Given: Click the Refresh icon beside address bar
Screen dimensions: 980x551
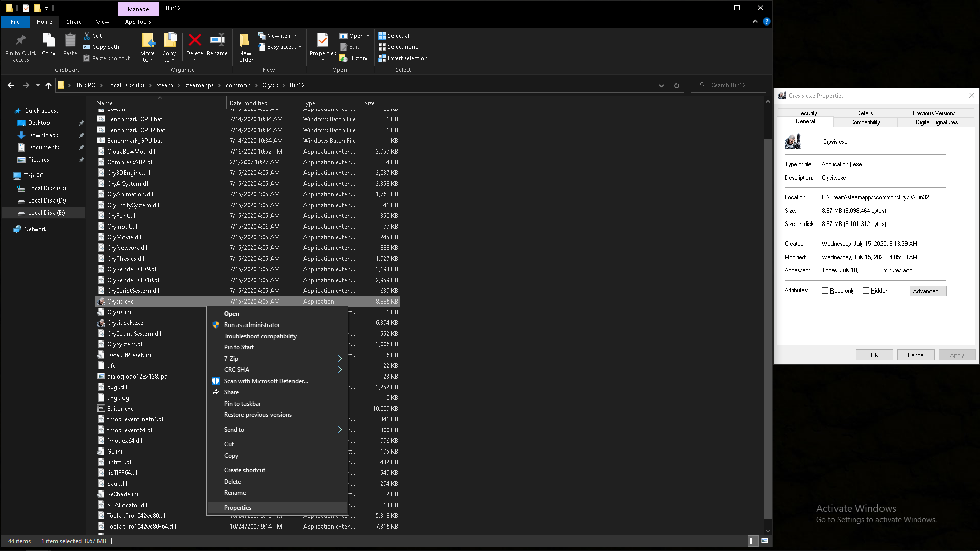Looking at the screenshot, I should coord(677,85).
